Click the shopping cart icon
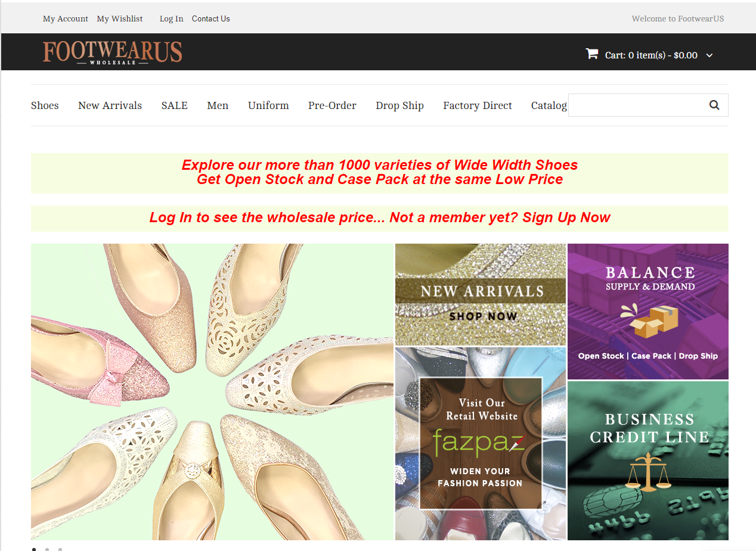 [x=591, y=54]
